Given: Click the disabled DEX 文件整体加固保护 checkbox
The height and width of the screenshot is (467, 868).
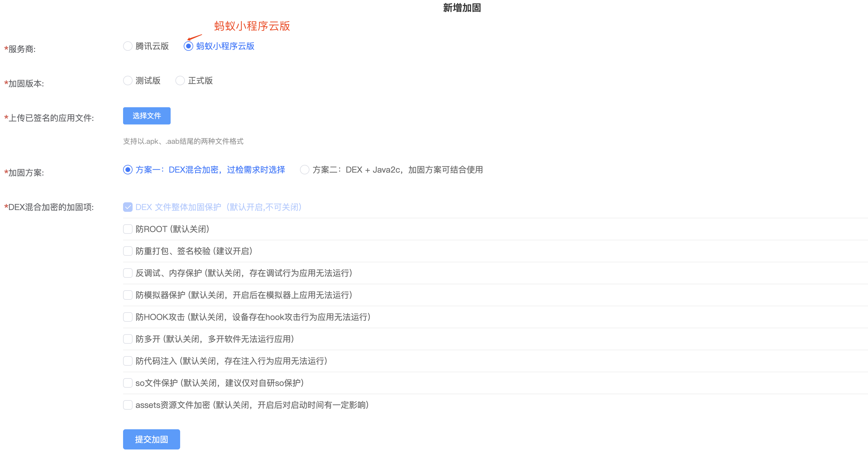Looking at the screenshot, I should point(128,207).
